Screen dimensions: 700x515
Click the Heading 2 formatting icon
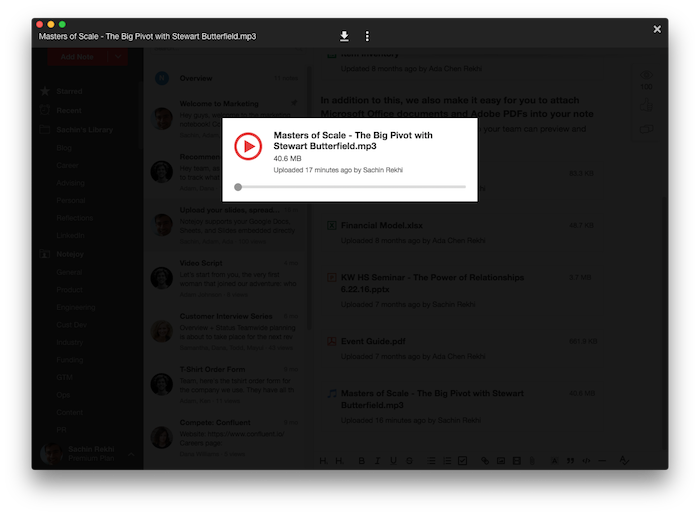pos(339,461)
